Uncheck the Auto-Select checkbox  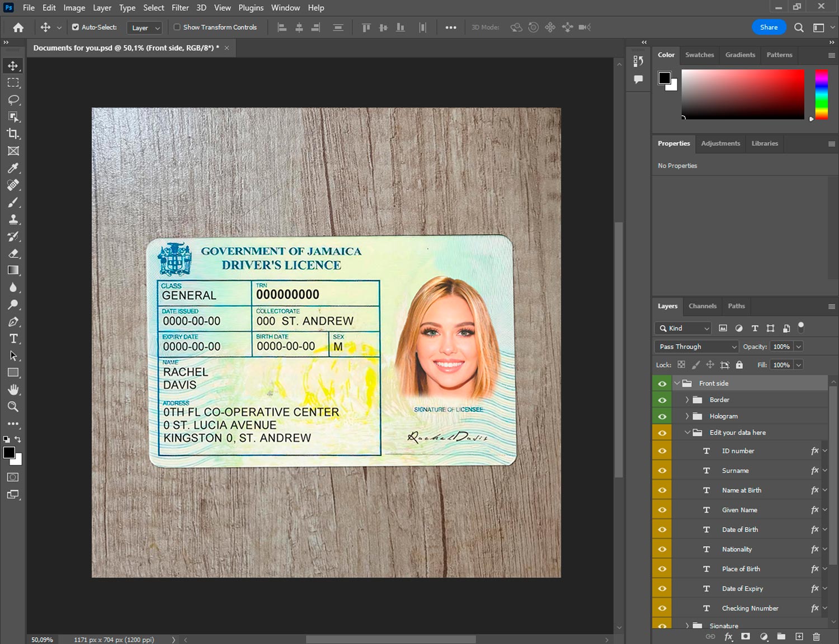point(76,27)
